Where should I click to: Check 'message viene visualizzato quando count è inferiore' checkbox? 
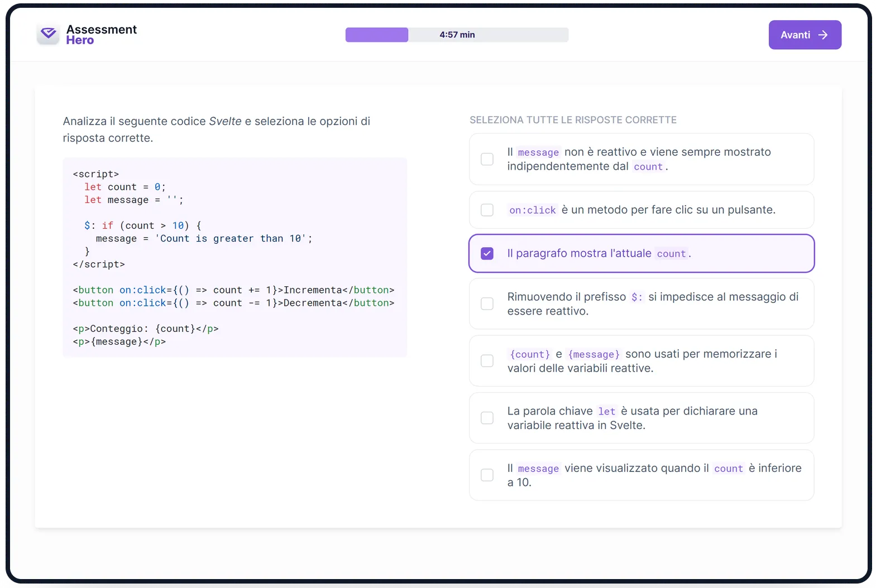487,475
